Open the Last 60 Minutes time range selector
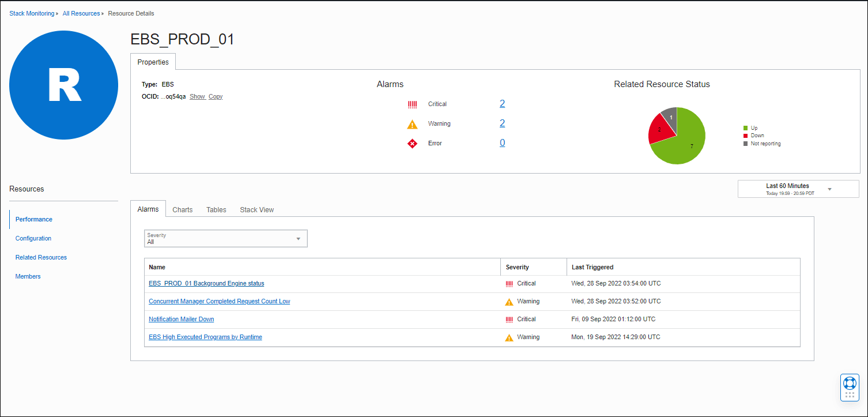This screenshot has width=868, height=417. point(798,188)
